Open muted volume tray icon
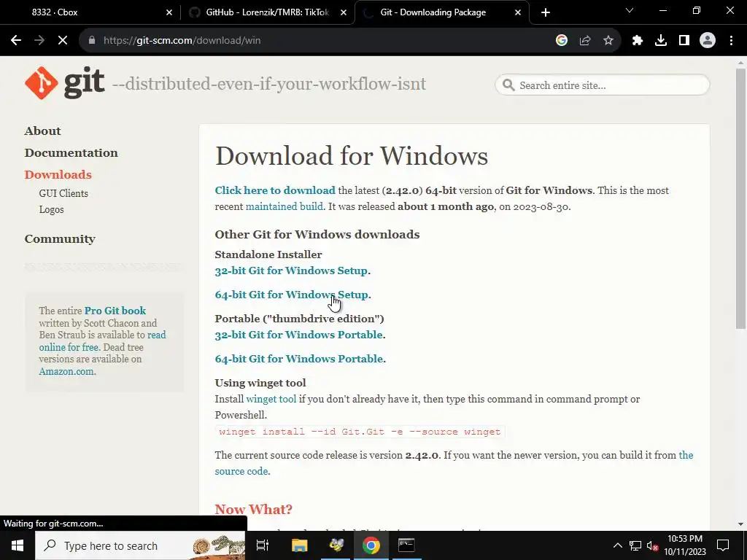Viewport: 747px width, 560px height. point(652,545)
